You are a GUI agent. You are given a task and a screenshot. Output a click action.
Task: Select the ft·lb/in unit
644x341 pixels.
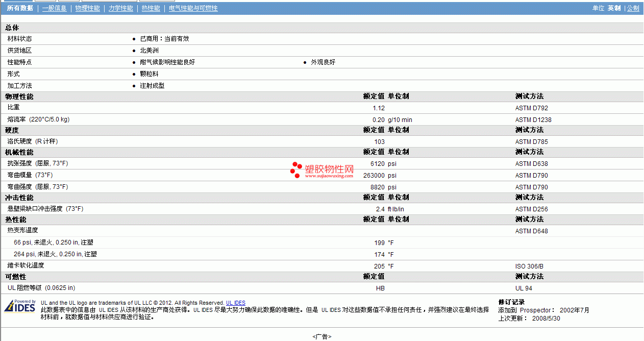[396, 209]
